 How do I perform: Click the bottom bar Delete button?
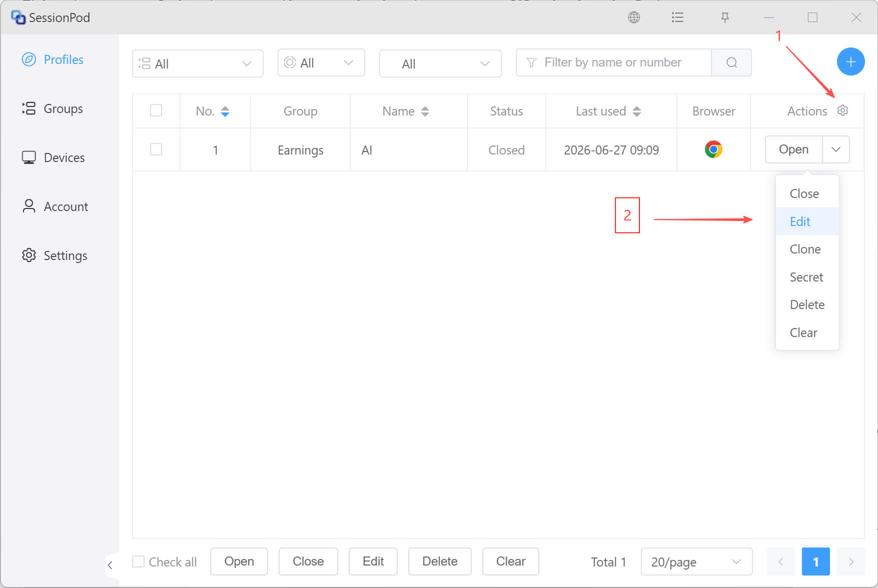(x=440, y=561)
